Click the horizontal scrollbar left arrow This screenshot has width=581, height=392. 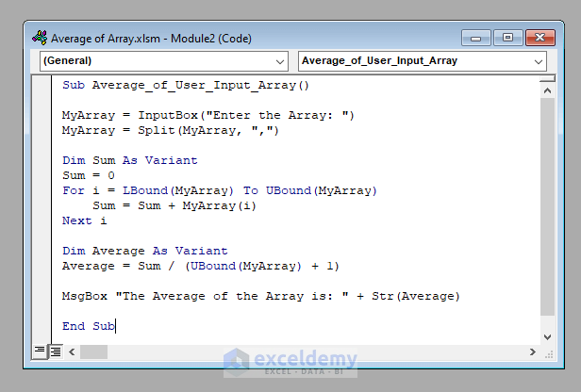coord(72,351)
